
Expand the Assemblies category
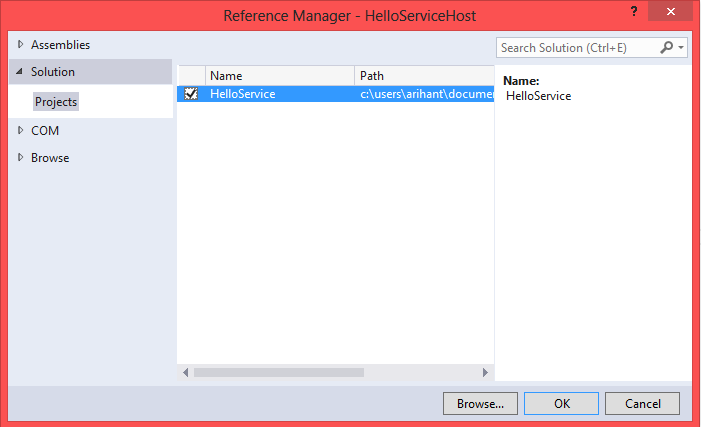point(21,45)
